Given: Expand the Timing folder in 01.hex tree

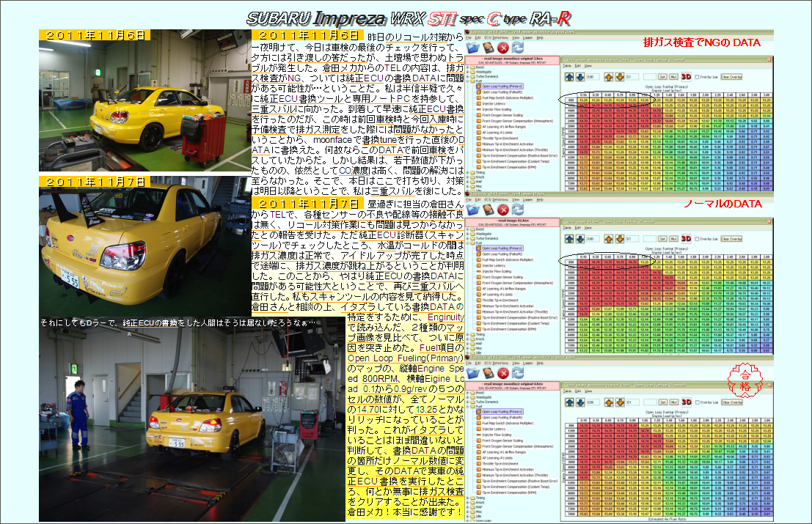Looking at the screenshot, I should coord(468,335).
